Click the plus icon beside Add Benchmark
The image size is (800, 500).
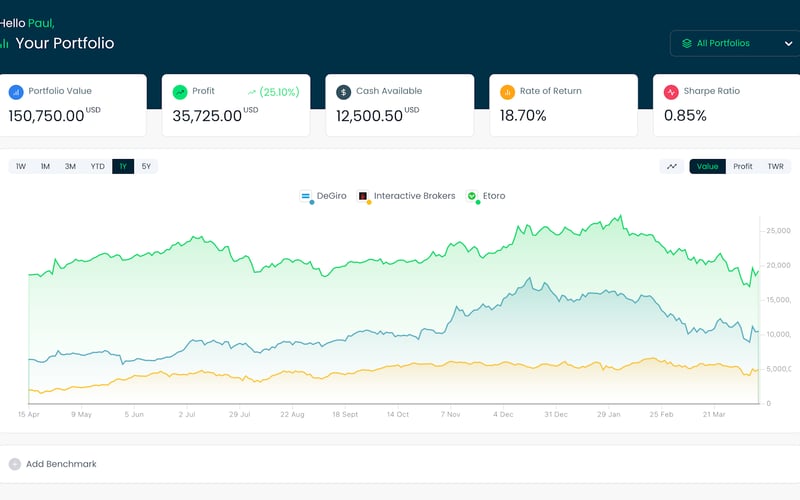coord(15,464)
